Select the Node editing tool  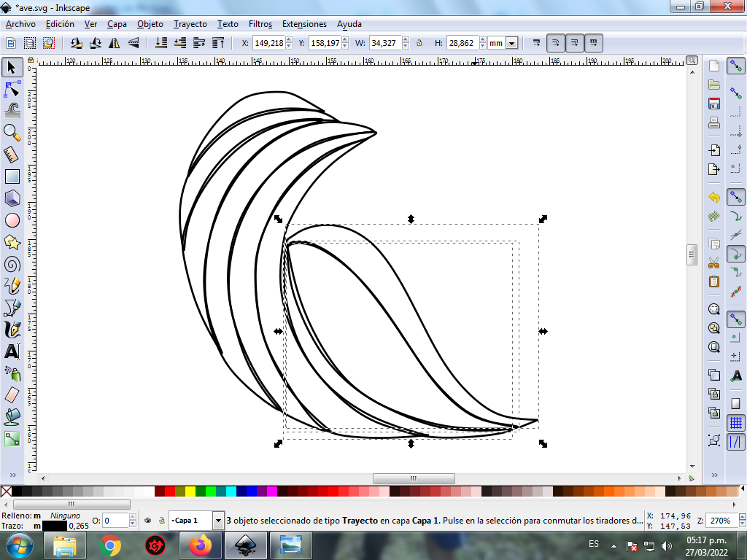(12, 90)
